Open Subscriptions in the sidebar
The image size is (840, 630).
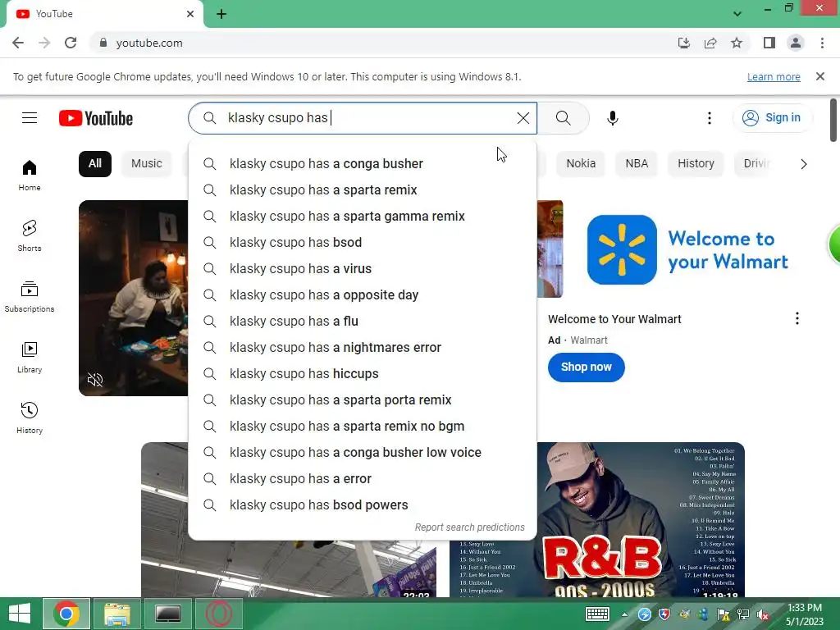point(30,297)
